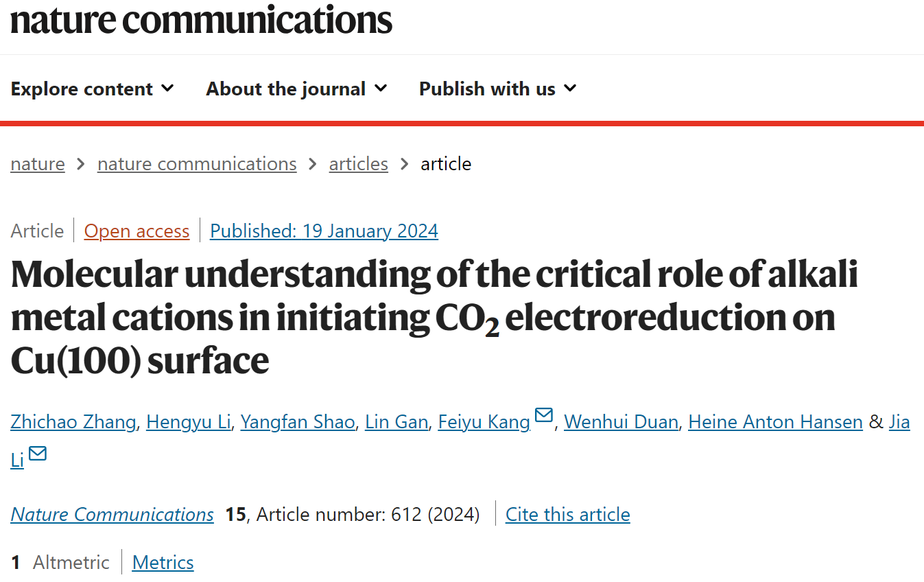This screenshot has height=582, width=924.
Task: Go to the nature breadcrumb link
Action: [38, 164]
